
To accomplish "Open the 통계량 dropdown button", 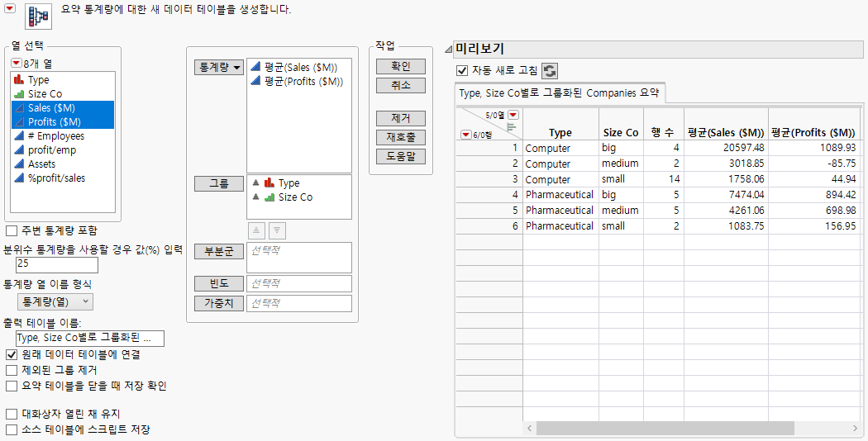I will (x=219, y=68).
